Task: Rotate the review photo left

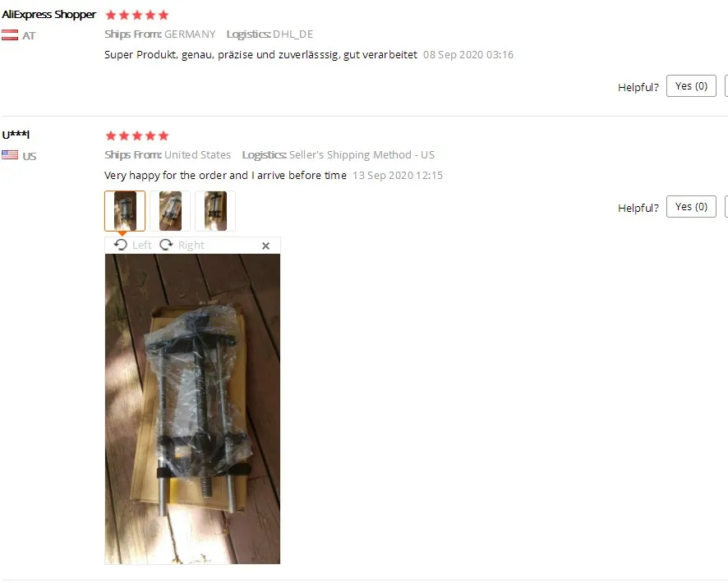Action: (x=133, y=245)
